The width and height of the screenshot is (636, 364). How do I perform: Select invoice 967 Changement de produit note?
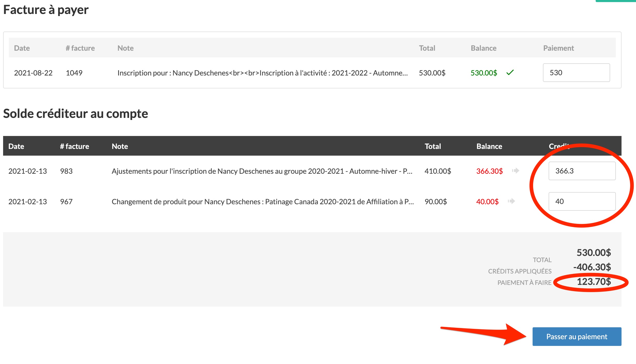tap(262, 202)
